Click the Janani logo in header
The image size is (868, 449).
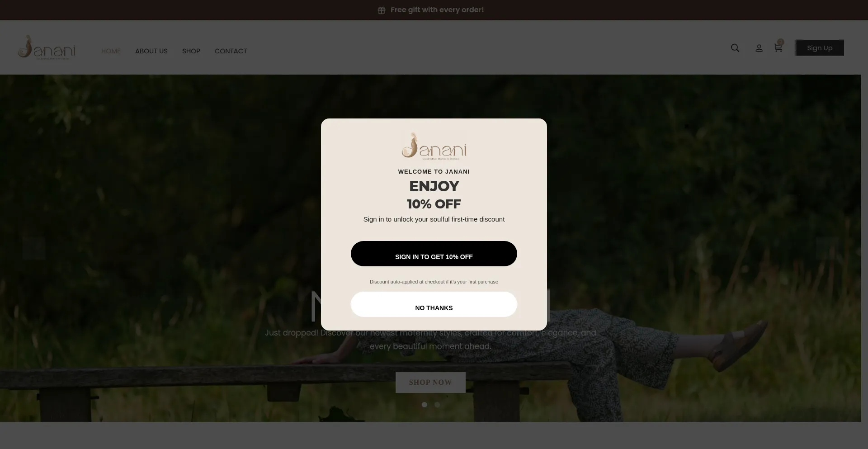tap(47, 47)
